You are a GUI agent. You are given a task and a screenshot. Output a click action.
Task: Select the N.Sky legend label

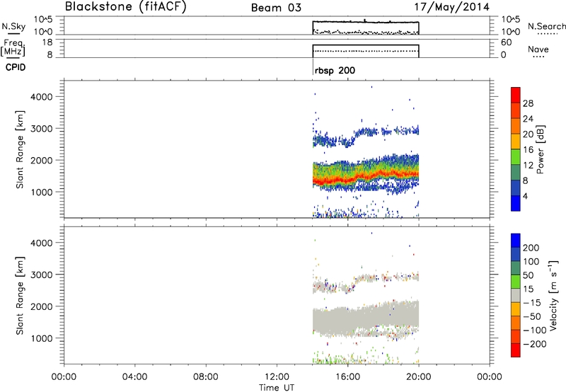13,26
